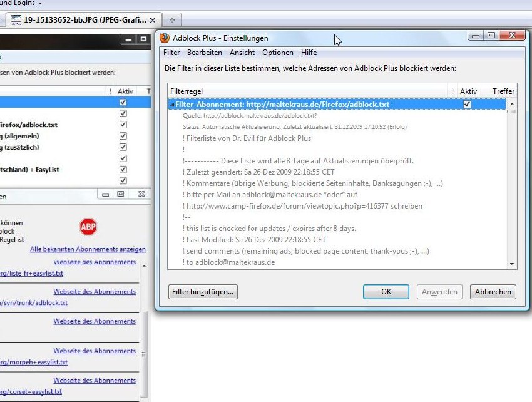The height and width of the screenshot is (402, 532).
Task: Click the Abbrechen button
Action: point(493,292)
